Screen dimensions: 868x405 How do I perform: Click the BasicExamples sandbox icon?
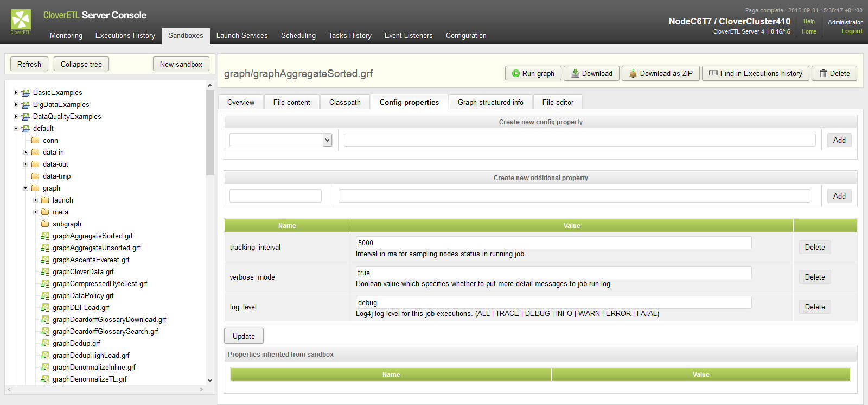tap(25, 93)
